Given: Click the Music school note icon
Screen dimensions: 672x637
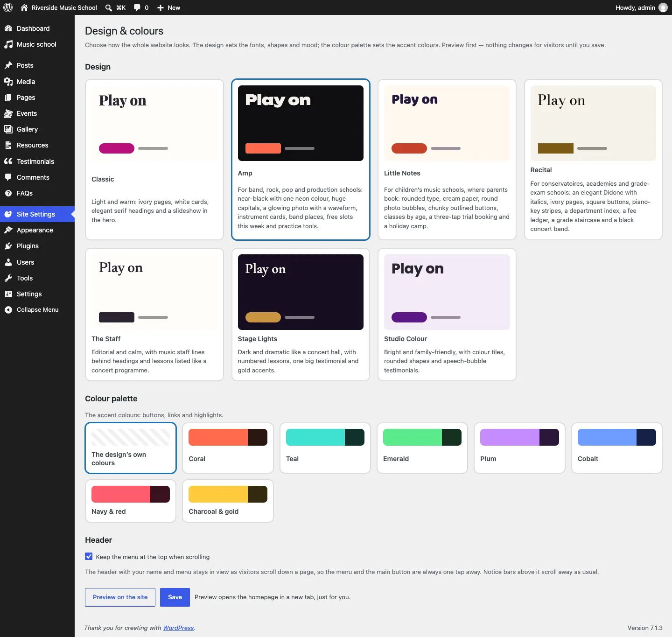Looking at the screenshot, I should click(8, 44).
